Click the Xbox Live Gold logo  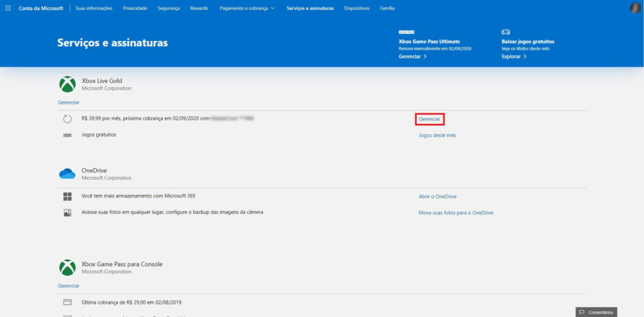(x=67, y=84)
